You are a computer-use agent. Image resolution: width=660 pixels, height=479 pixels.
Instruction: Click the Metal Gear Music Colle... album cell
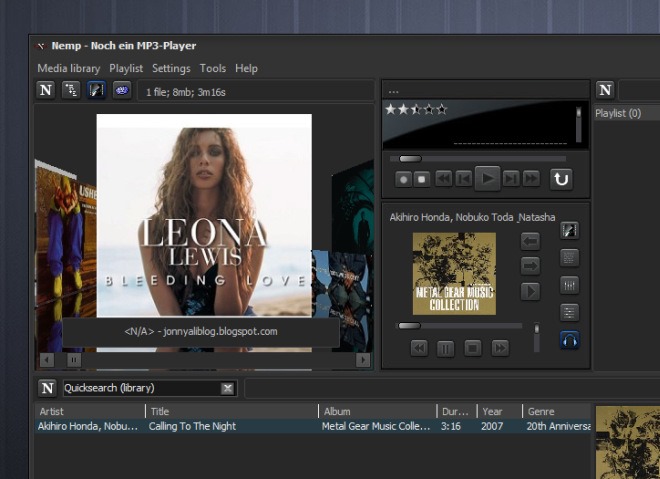376,426
